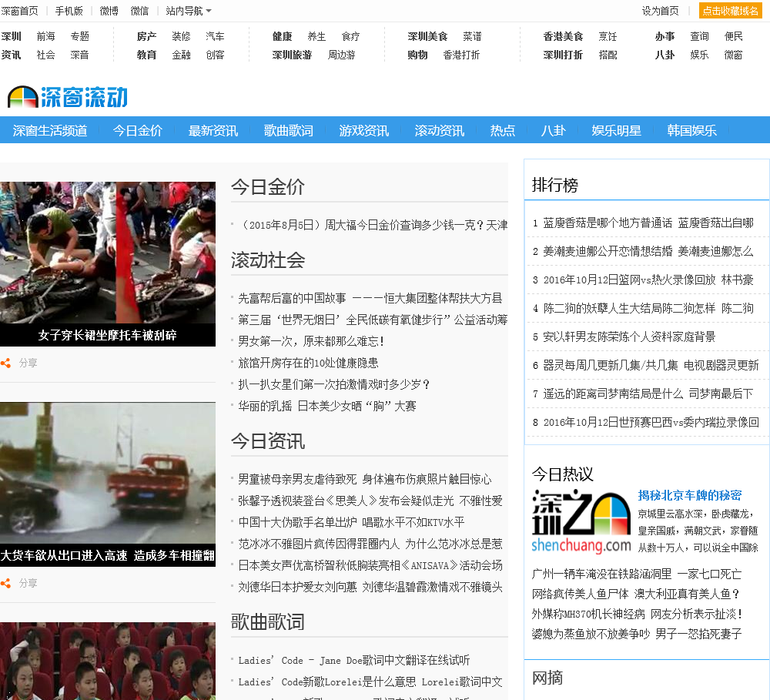
Task: Open 深音 category link
Action: 79,55
